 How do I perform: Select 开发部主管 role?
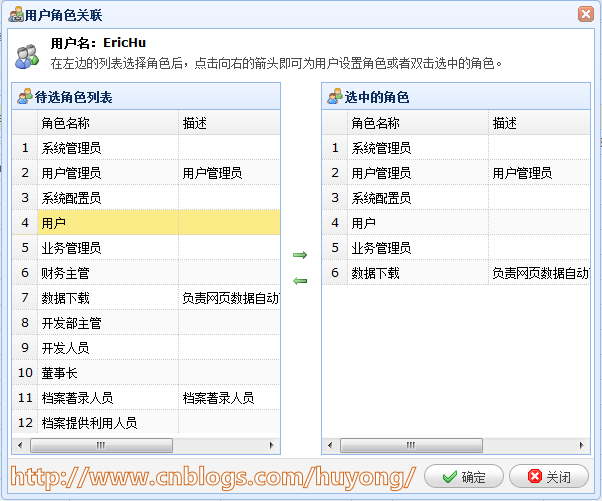(x=71, y=323)
